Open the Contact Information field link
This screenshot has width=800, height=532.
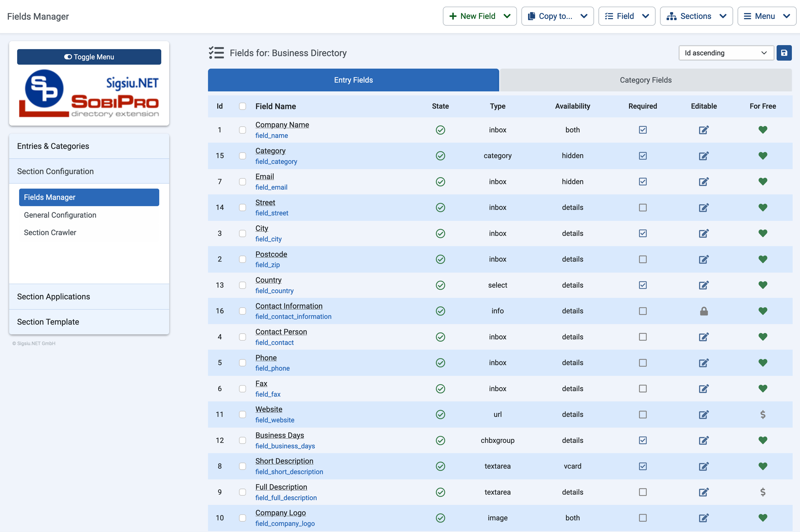[x=289, y=306]
